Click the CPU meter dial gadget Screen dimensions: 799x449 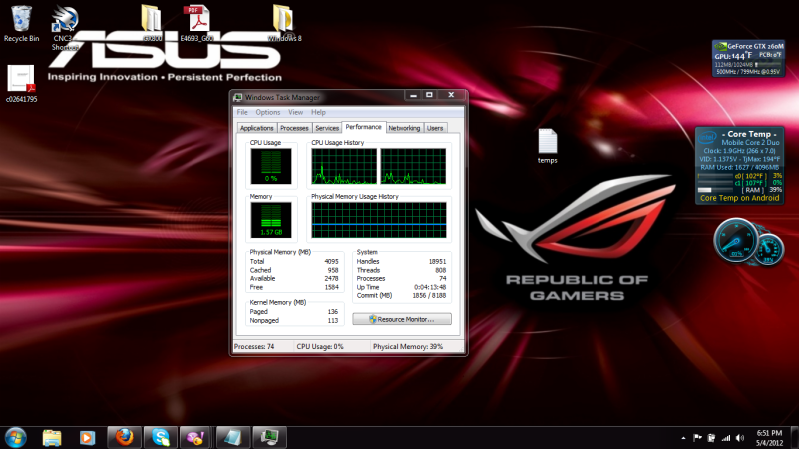[x=735, y=240]
